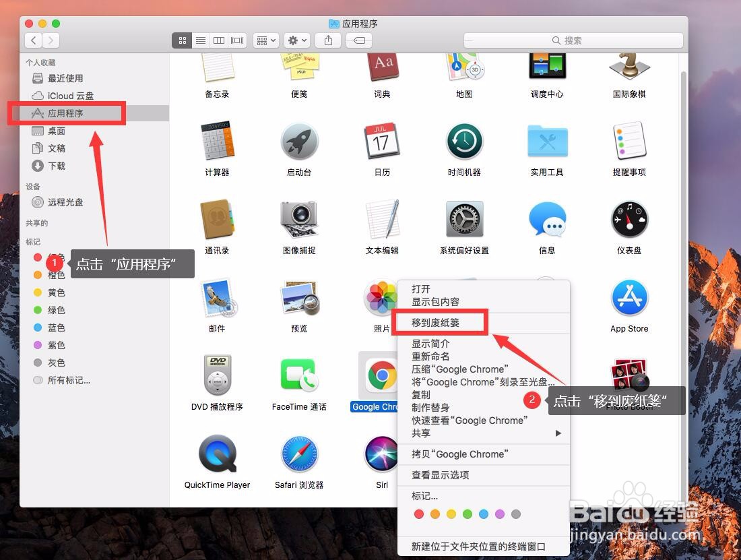Open QuickTime Player
Image resolution: width=741 pixels, height=560 pixels.
pos(216,452)
